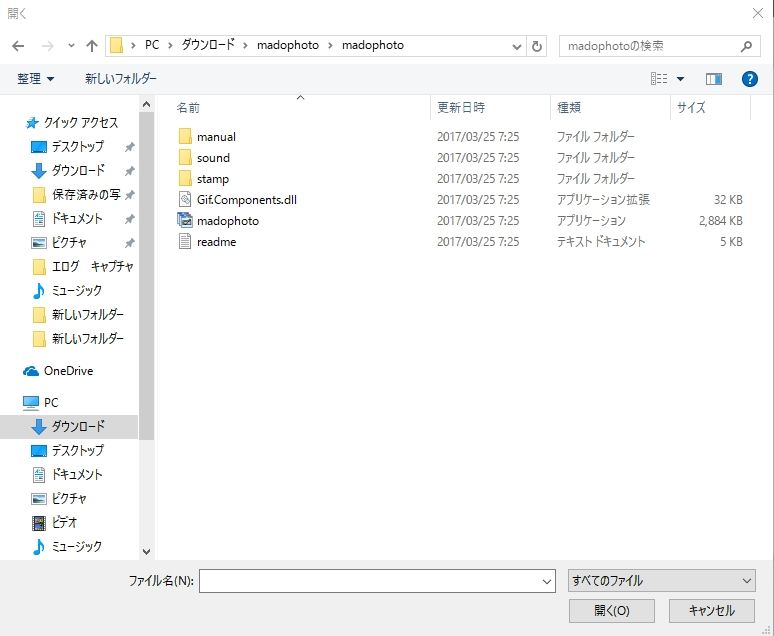Navigate to PC in the breadcrumb
This screenshot has width=774, height=636.
(x=152, y=45)
